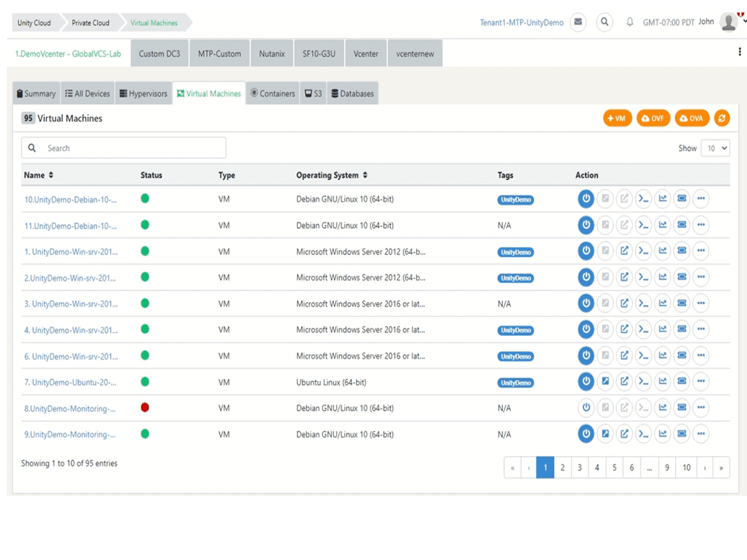747x560 pixels.
Task: Go to page 3 in pagination
Action: [580, 468]
